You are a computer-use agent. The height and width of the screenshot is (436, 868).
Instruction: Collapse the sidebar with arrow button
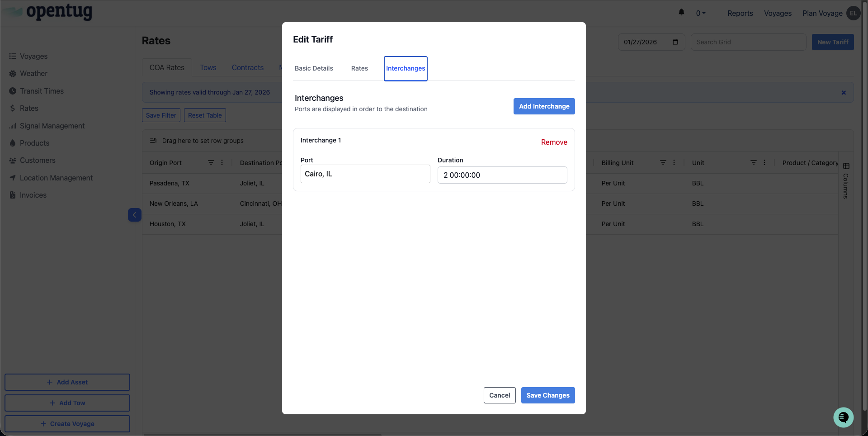134,215
